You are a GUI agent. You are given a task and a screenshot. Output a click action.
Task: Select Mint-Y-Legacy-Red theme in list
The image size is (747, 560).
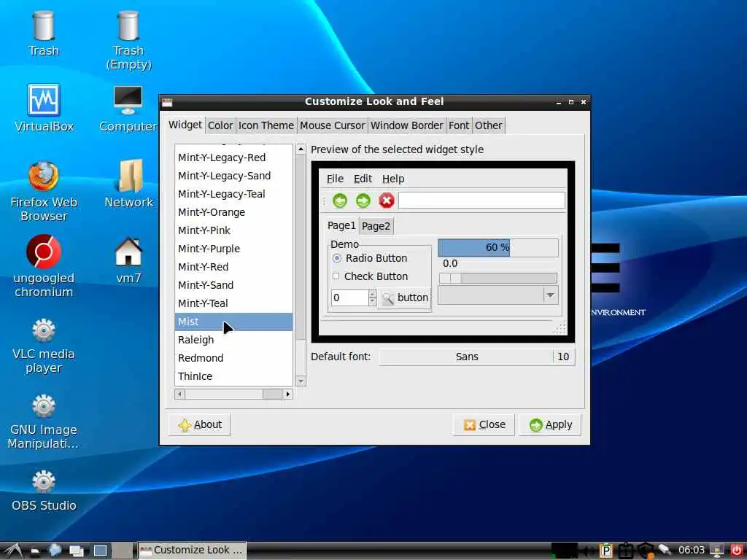coord(234,157)
